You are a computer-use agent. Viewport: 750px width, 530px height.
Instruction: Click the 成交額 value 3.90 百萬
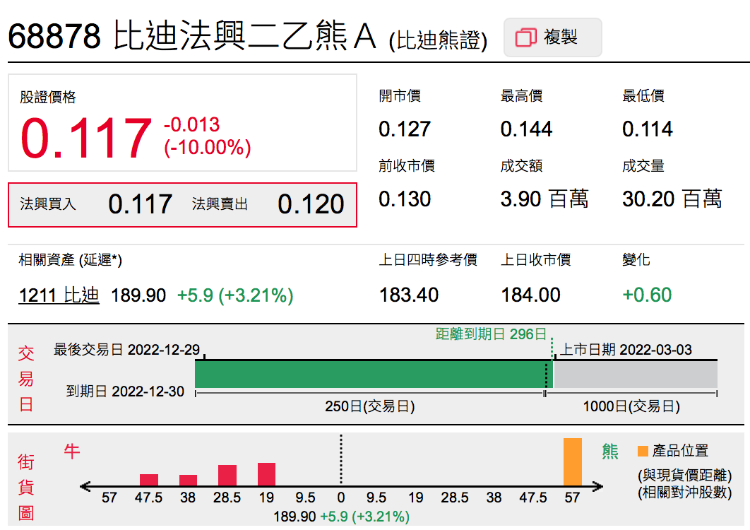click(x=544, y=199)
